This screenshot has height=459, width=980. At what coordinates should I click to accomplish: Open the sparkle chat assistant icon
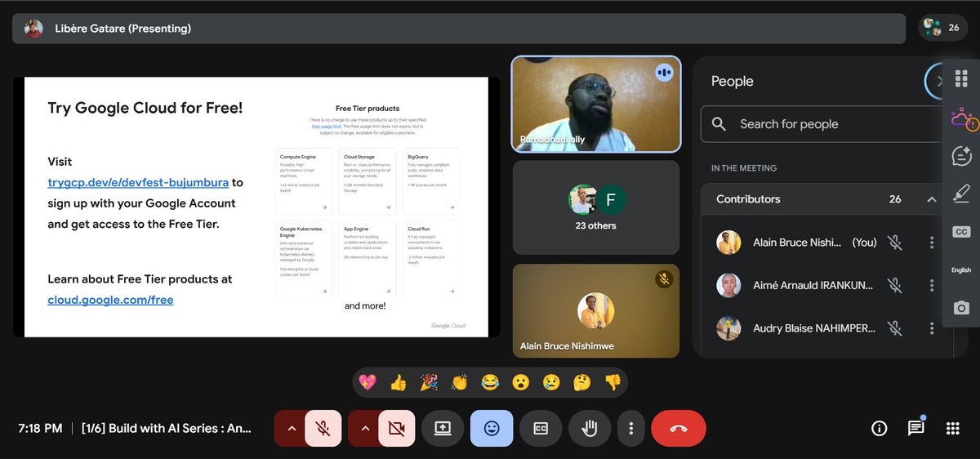[961, 156]
